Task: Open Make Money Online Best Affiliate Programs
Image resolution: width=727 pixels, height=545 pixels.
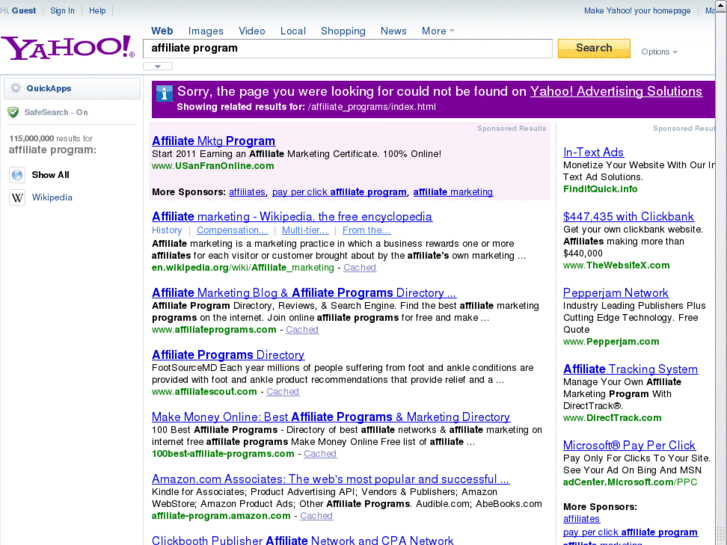Action: pyautogui.click(x=331, y=417)
